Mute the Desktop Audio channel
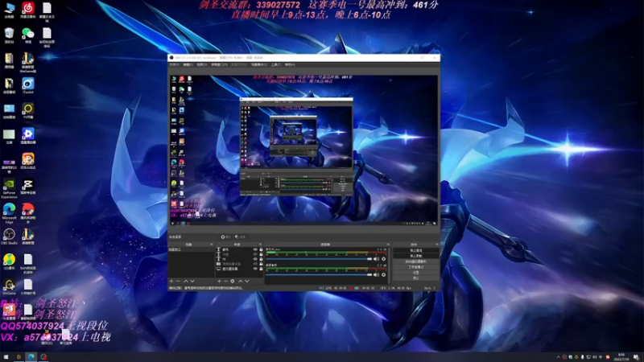Image resolution: width=644 pixels, height=362 pixels. [x=376, y=274]
